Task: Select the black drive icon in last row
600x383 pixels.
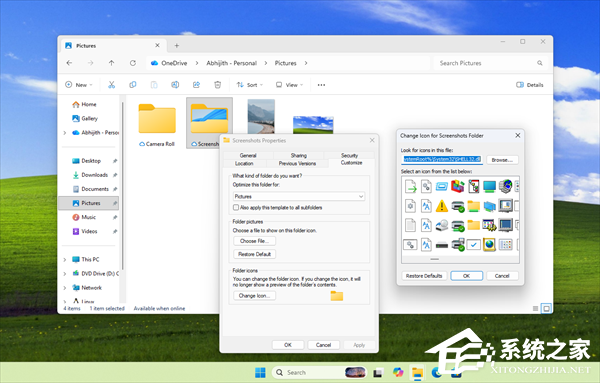Action: point(442,245)
